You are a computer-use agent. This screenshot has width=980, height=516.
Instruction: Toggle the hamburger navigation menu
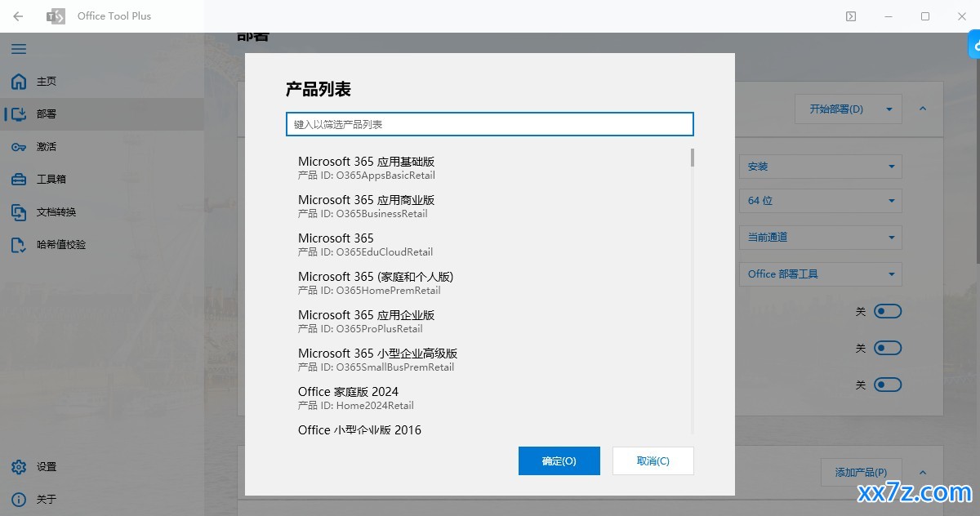(19, 49)
